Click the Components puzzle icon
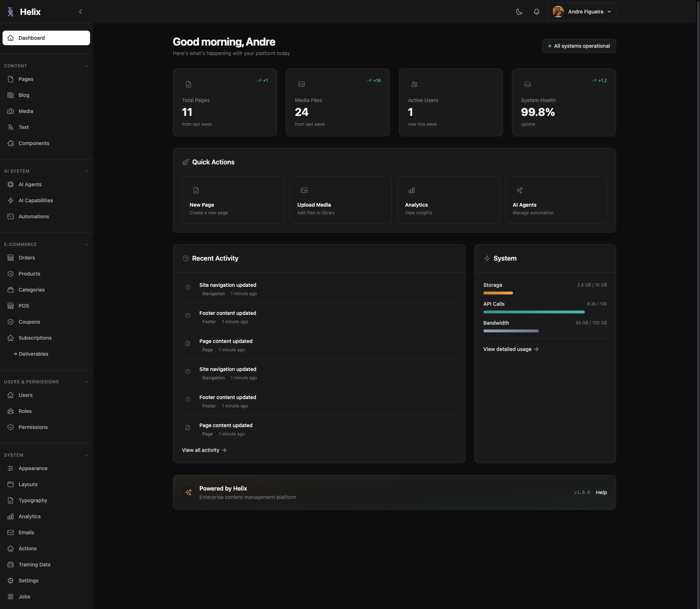The image size is (700, 609). tap(11, 143)
